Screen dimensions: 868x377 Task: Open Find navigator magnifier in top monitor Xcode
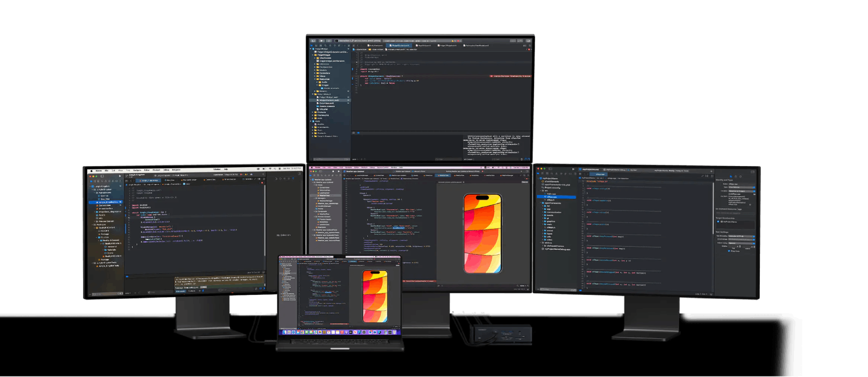coord(325,45)
